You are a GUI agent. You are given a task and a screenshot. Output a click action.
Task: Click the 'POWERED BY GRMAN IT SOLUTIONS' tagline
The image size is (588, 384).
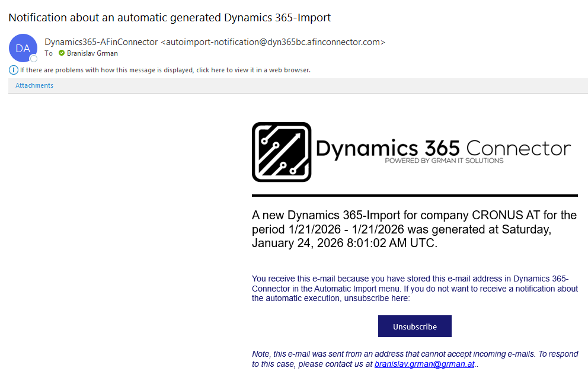pos(444,161)
